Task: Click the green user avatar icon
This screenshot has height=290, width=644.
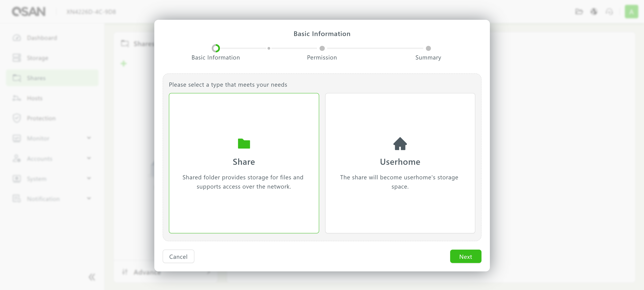Action: pyautogui.click(x=631, y=12)
